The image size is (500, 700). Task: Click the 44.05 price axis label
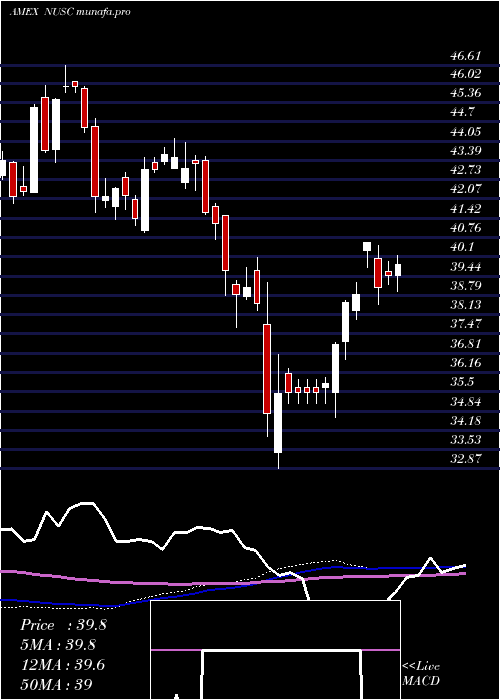[x=466, y=132]
